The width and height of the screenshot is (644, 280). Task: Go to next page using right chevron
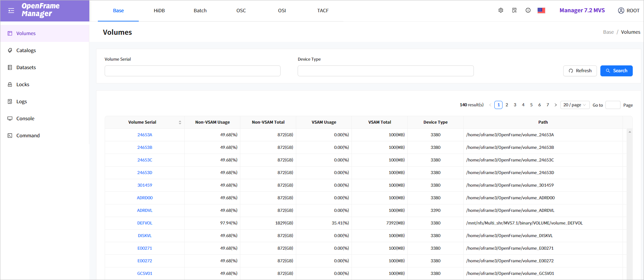(556, 105)
